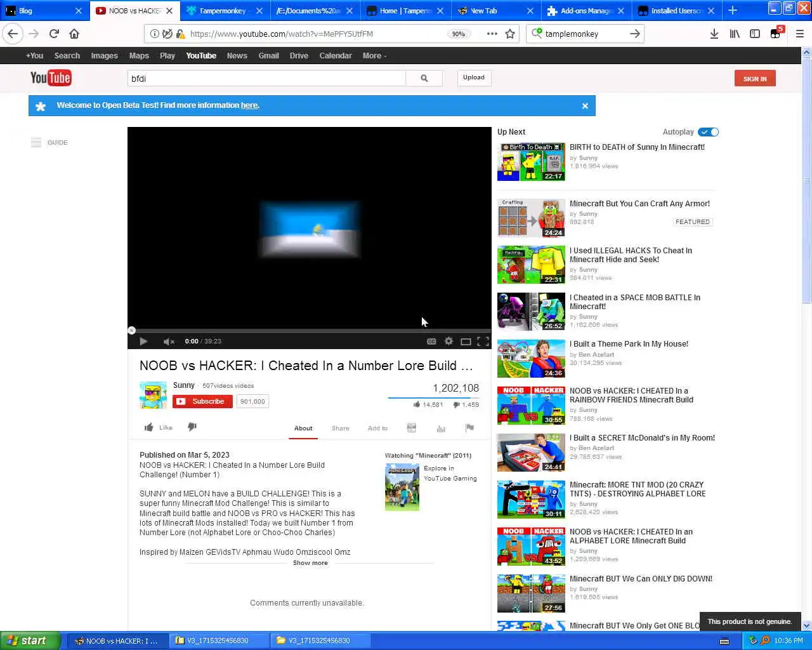Open 'BIRTH to DEATH of Sunny' thumbnail
This screenshot has height=650, width=812.
531,162
